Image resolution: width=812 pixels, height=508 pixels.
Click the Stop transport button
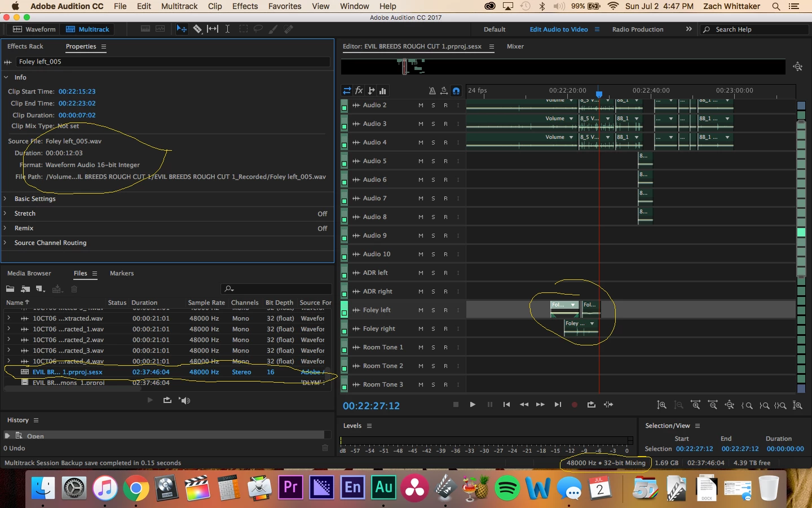point(456,405)
